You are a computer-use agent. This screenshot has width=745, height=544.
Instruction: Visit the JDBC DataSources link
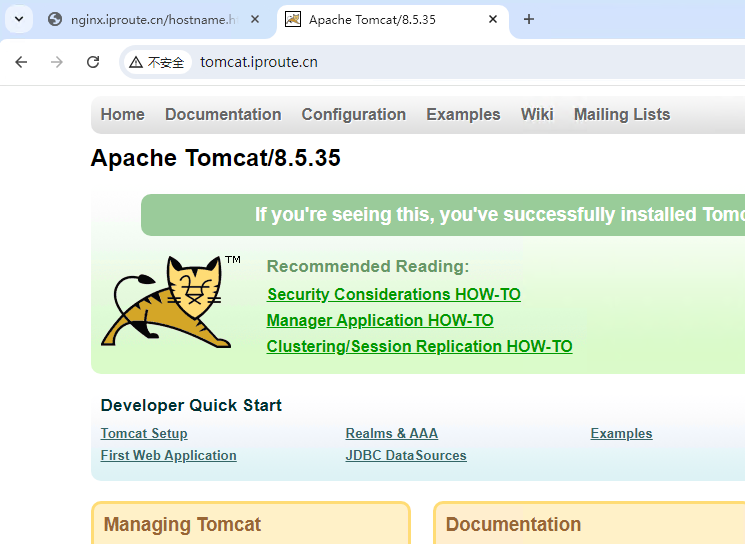[405, 455]
